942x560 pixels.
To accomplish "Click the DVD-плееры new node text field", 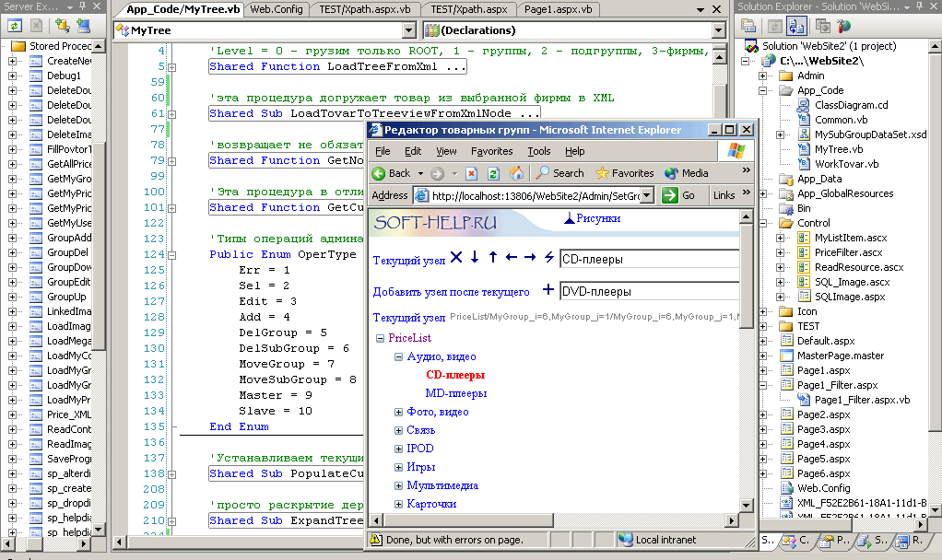I will [x=650, y=291].
